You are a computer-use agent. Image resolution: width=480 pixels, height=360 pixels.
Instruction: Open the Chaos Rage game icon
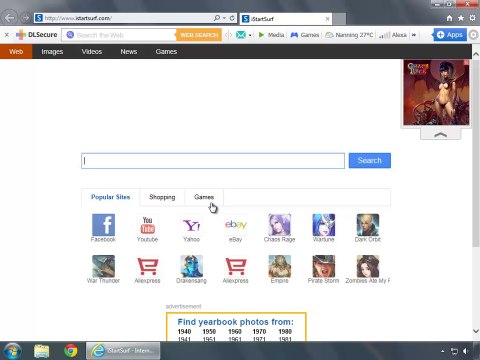click(x=279, y=225)
